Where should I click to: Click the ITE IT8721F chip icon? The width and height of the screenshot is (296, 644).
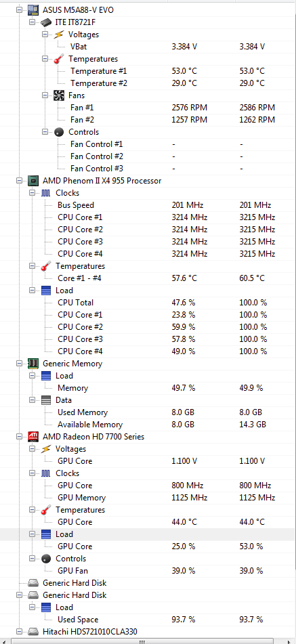tap(46, 22)
